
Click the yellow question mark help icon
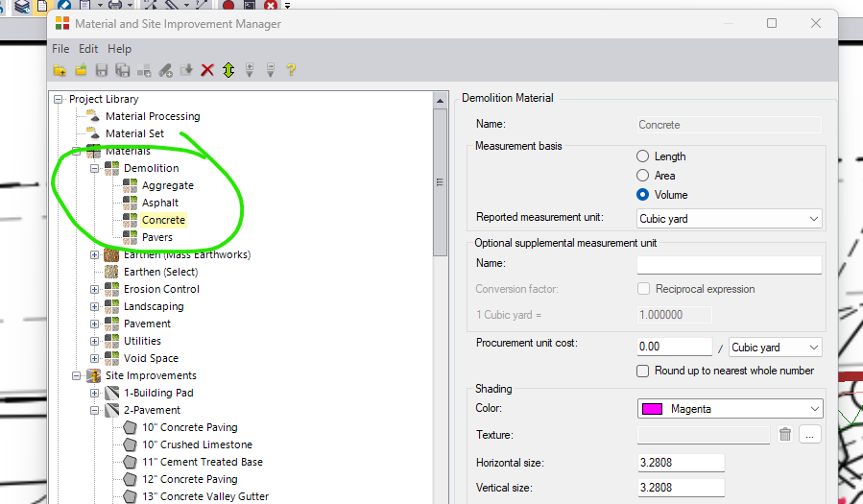pos(291,70)
